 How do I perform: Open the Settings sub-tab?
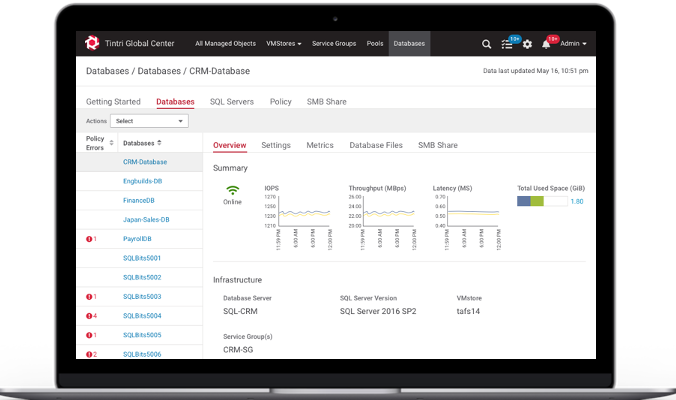click(276, 145)
